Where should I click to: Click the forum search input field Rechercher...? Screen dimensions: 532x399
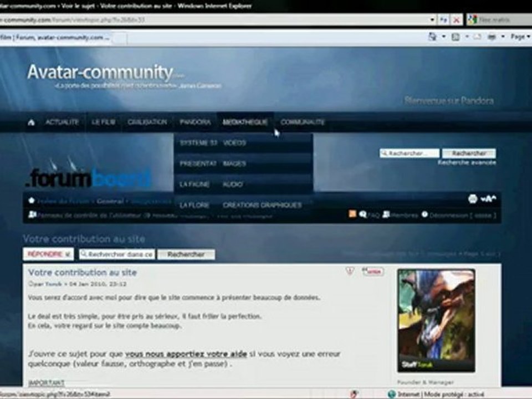tap(410, 154)
